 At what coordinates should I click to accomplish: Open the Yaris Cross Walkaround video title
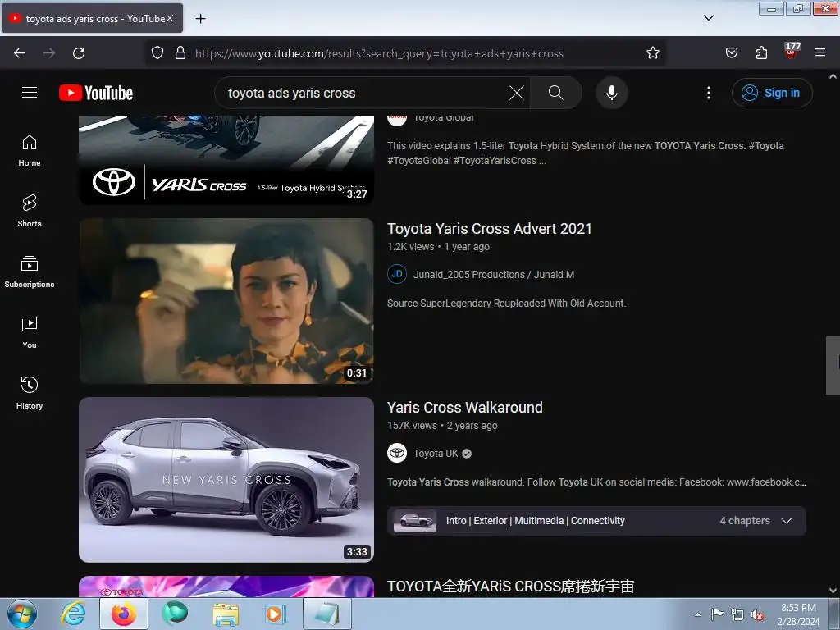coord(465,408)
